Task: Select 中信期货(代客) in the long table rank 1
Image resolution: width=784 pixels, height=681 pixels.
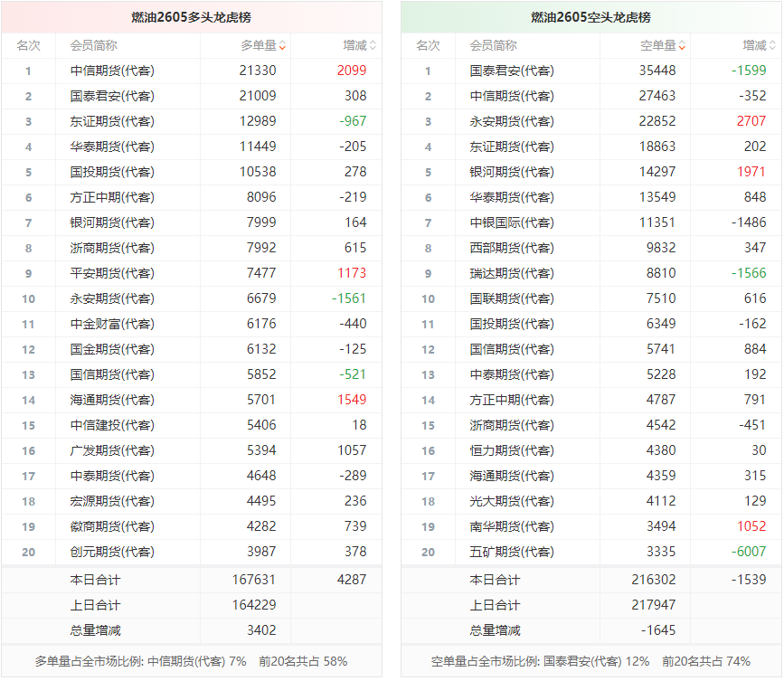Action: pos(112,71)
